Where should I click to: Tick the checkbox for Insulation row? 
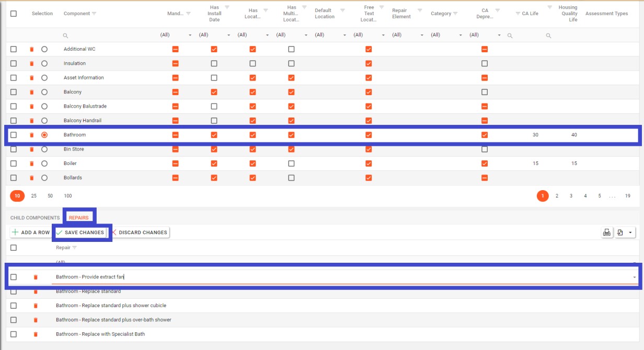14,63
